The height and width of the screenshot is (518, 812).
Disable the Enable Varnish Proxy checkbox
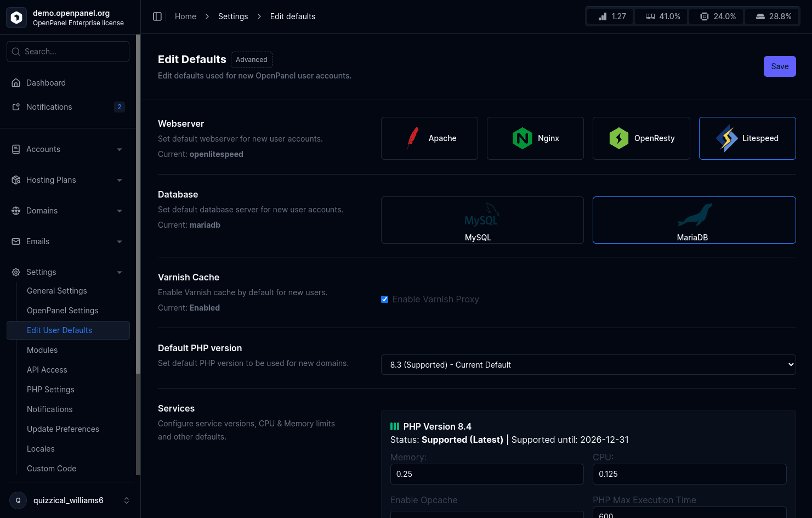(x=384, y=299)
